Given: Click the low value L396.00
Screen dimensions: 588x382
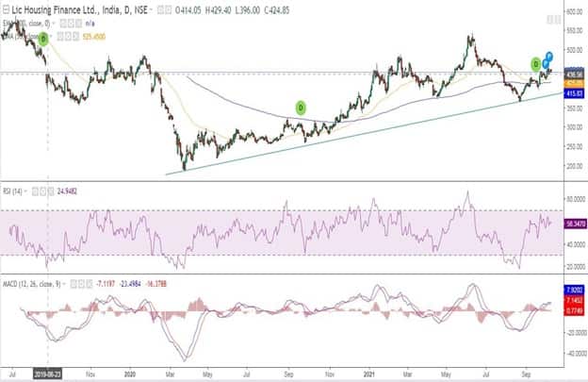Looking at the screenshot, I should (247, 10).
